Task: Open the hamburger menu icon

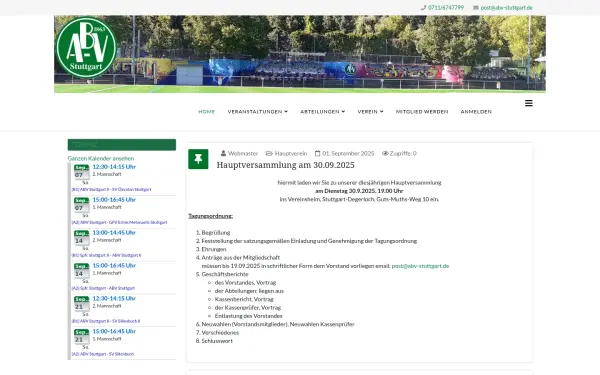Action: tap(529, 103)
